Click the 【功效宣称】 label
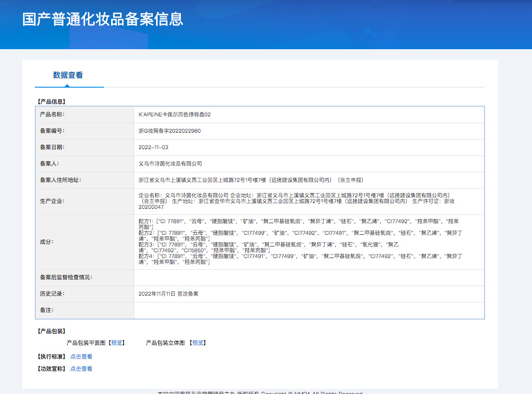The width and height of the screenshot is (532, 394). (51, 369)
